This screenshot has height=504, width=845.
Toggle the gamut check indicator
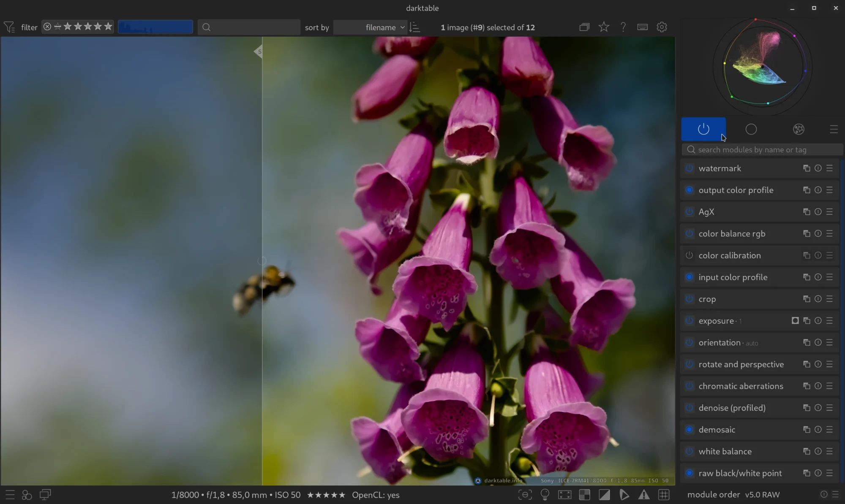pyautogui.click(x=624, y=495)
